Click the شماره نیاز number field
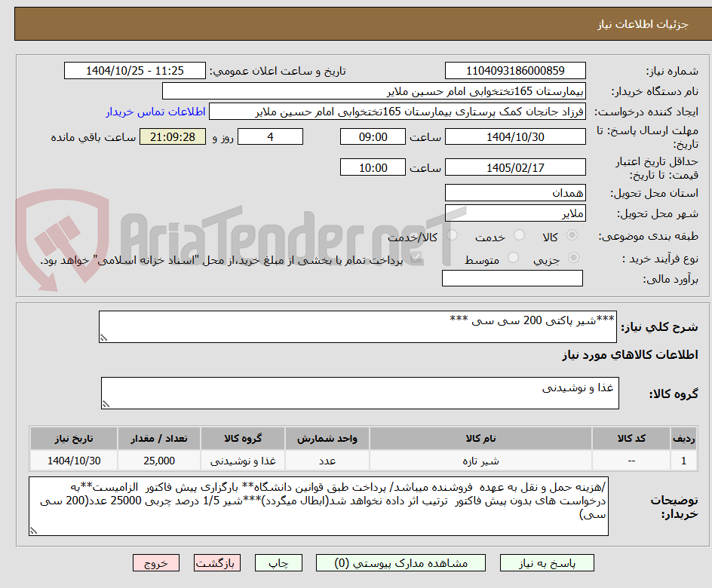This screenshot has width=712, height=588. tap(515, 71)
